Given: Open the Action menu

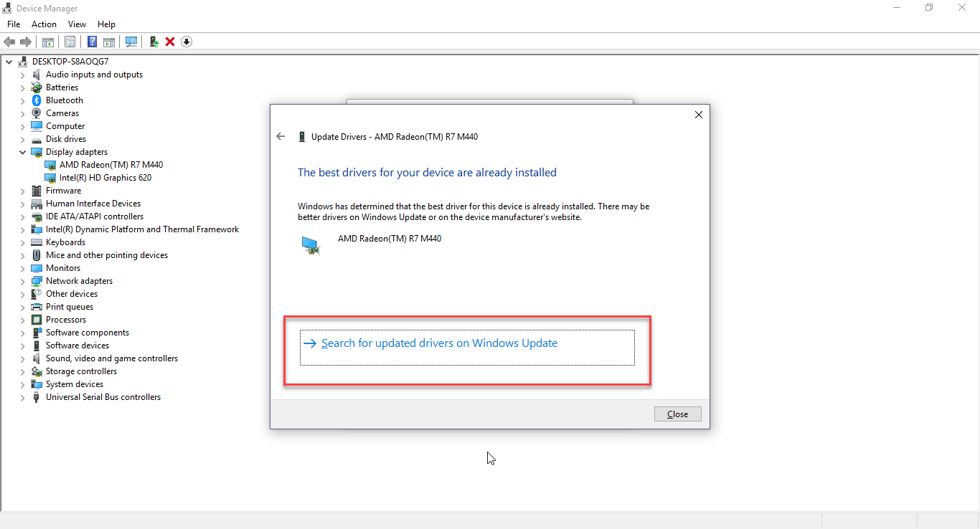Looking at the screenshot, I should click(44, 24).
